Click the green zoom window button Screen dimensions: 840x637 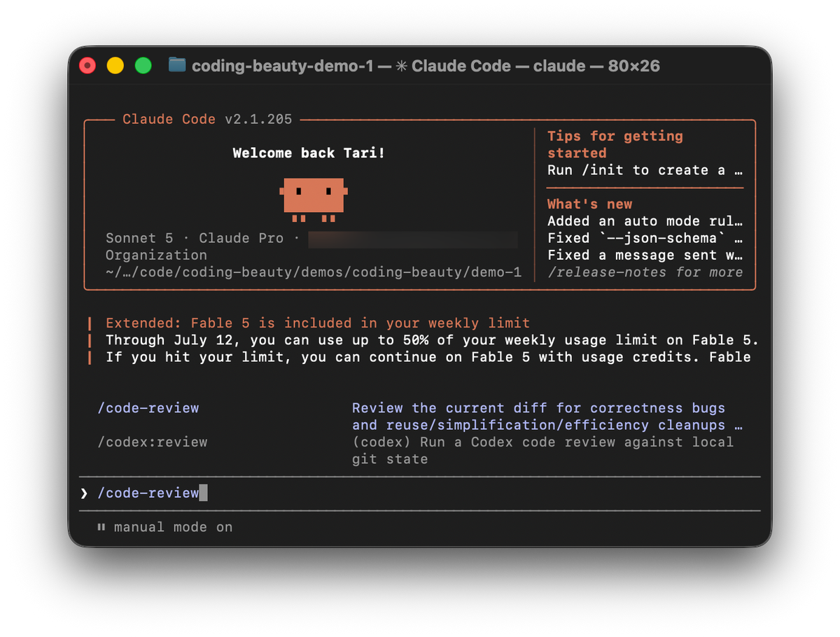tap(143, 66)
